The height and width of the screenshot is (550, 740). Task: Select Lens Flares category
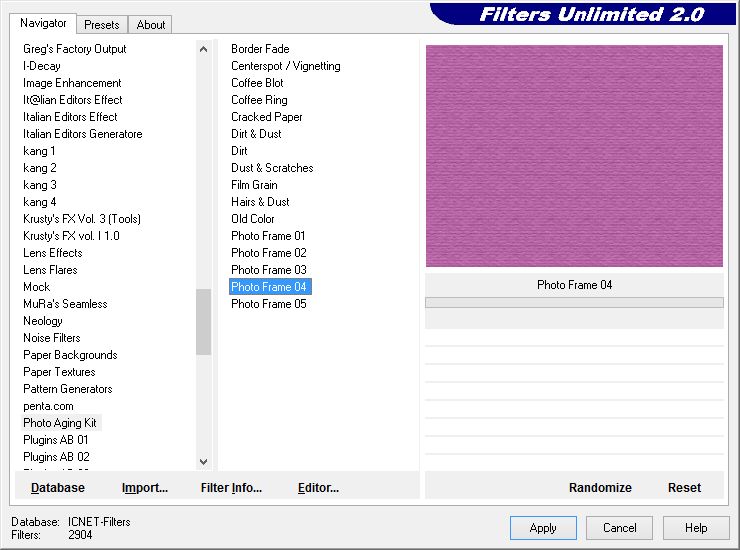pos(50,270)
